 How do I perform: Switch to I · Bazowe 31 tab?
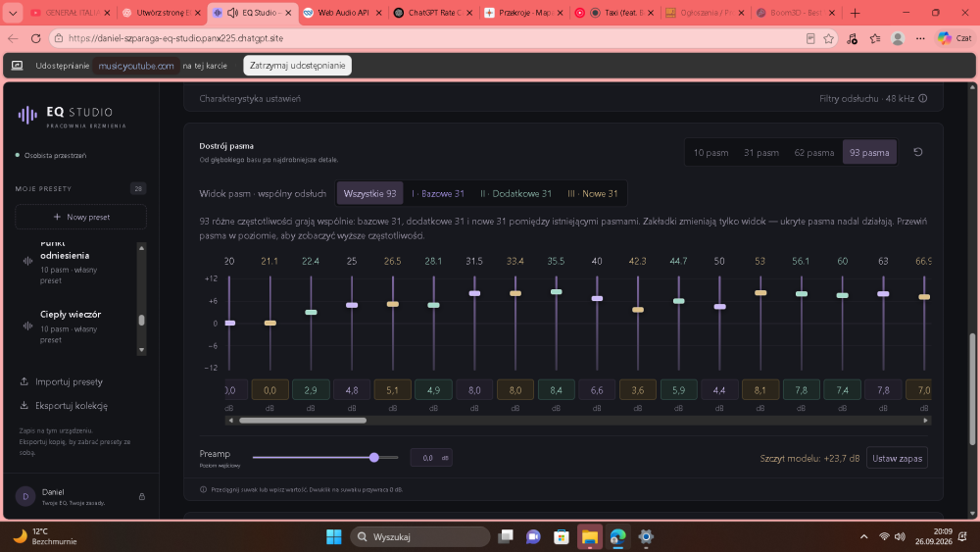coord(437,194)
